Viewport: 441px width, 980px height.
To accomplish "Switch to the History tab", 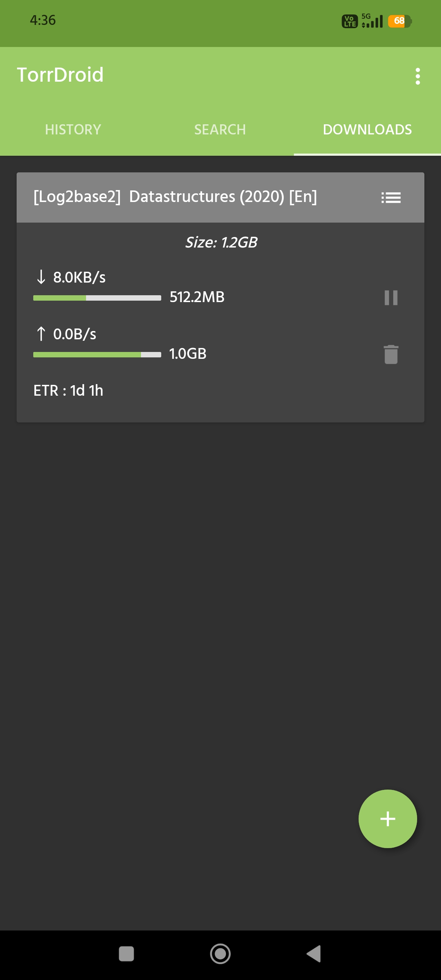I will pyautogui.click(x=73, y=129).
